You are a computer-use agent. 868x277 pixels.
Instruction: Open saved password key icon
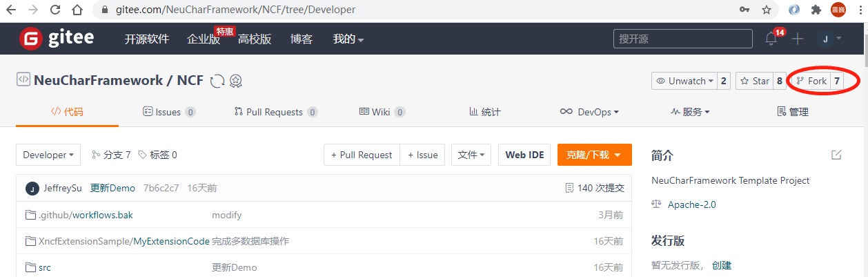(x=744, y=10)
